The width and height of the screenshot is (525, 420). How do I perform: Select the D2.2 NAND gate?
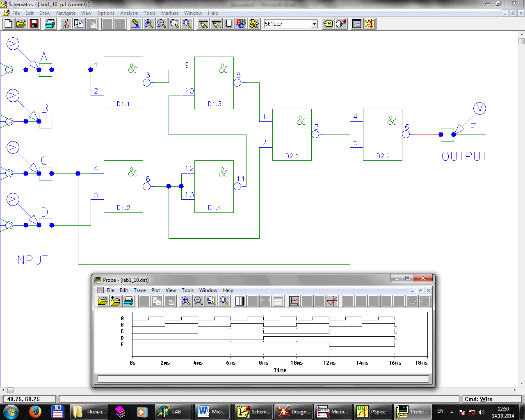coord(383,135)
